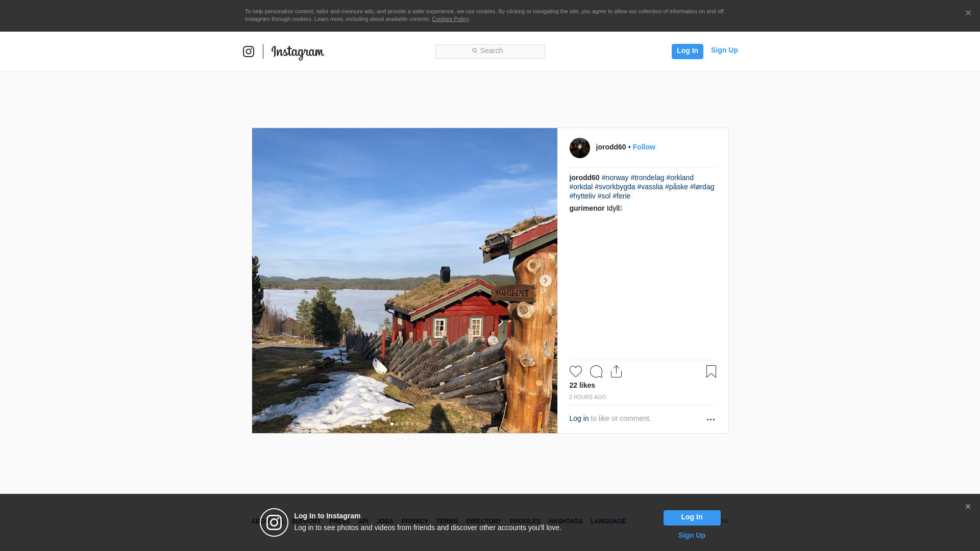View the 22 likes list
Screen dimensions: 980x551
coord(582,385)
